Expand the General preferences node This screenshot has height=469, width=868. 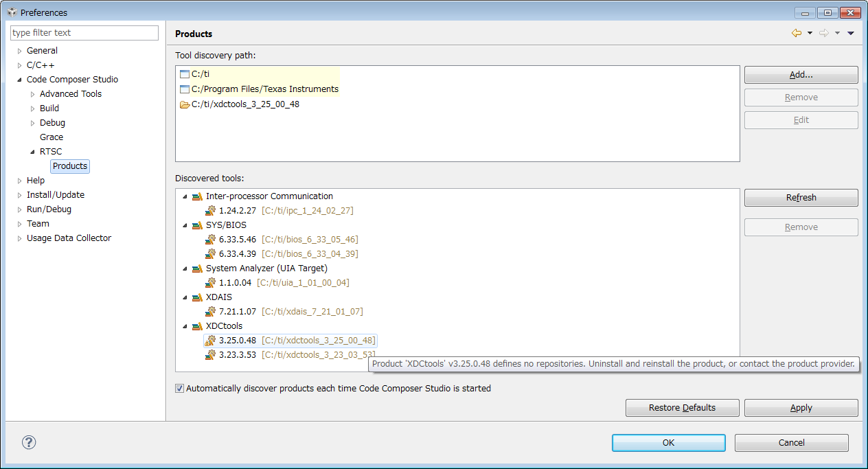pyautogui.click(x=20, y=51)
